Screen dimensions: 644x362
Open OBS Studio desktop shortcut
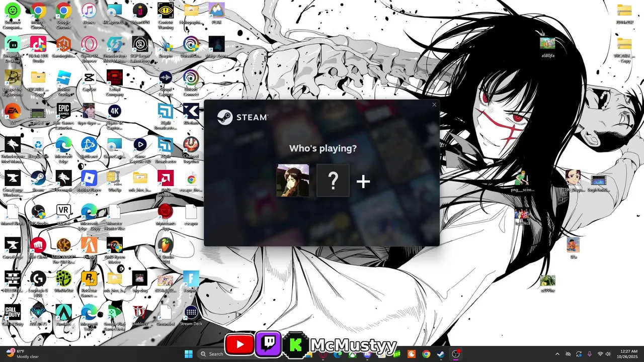tap(38, 215)
